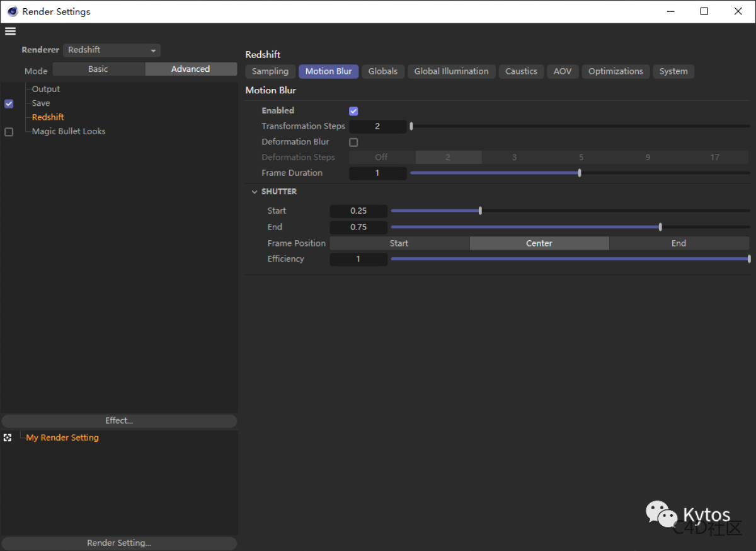Uncheck the checkbox next to Save

[x=8, y=103]
